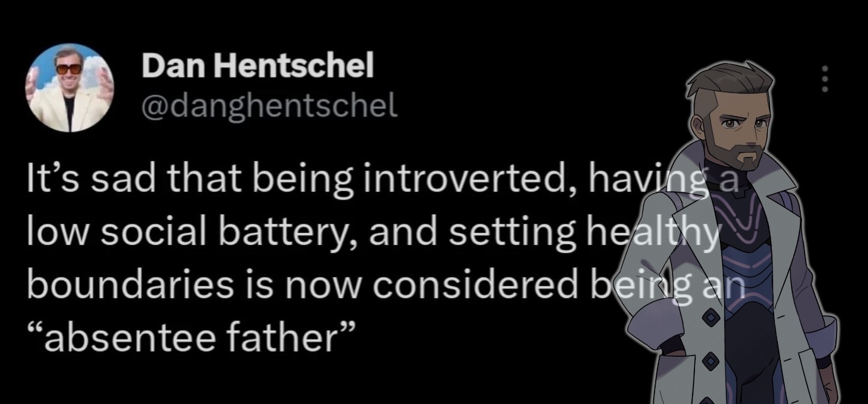Open the @danghentschel handle link
Screen dimensions: 868x404
270,105
